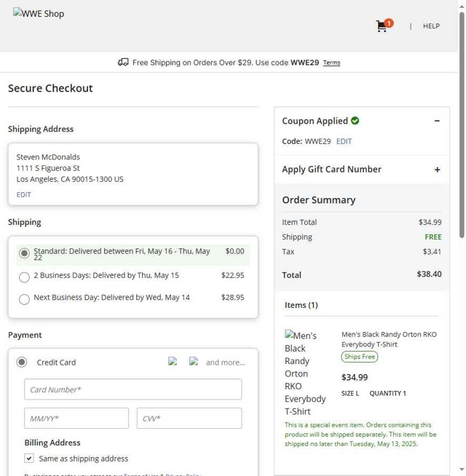The height and width of the screenshot is (476, 466).
Task: Expand Apply Gift Card Number section
Action: 437,170
